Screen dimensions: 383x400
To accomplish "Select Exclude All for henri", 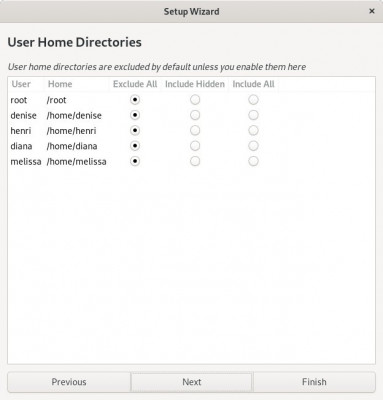I will (x=135, y=131).
